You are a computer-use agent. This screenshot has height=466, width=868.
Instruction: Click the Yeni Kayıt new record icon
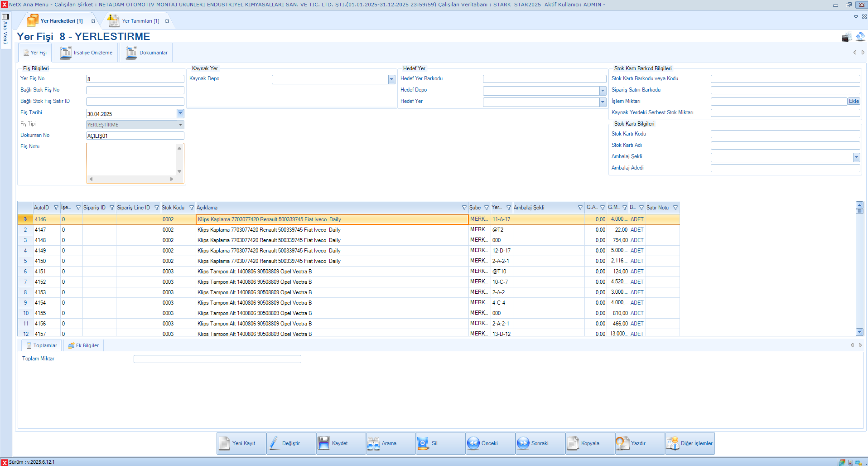(x=224, y=443)
